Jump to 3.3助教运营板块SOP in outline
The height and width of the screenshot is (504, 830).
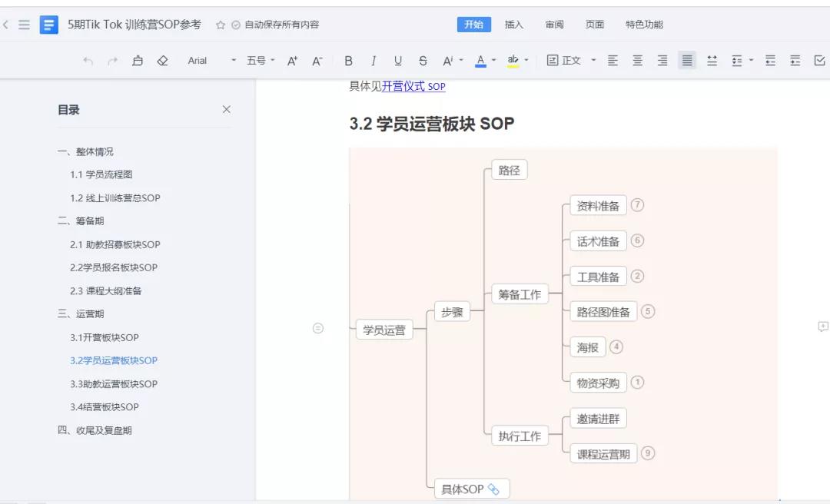point(114,384)
